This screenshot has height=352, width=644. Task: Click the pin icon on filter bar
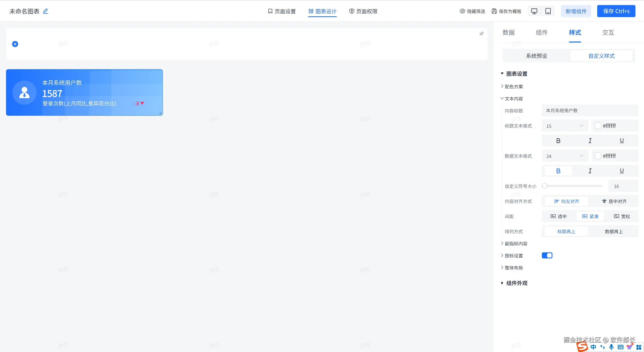pyautogui.click(x=481, y=34)
